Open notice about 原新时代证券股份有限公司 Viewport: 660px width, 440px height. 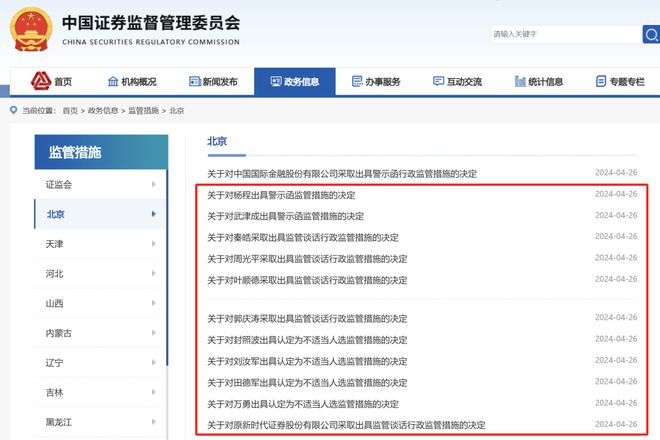click(346, 425)
